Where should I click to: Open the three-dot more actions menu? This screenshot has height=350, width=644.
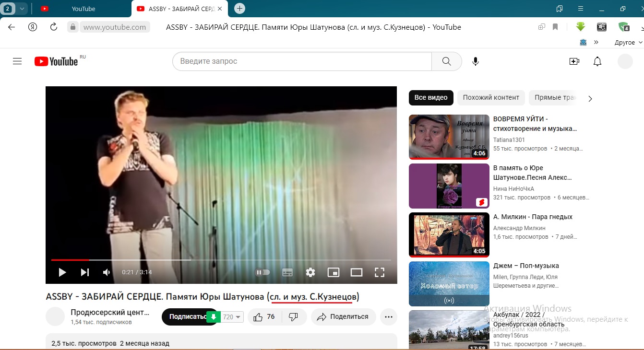(389, 317)
